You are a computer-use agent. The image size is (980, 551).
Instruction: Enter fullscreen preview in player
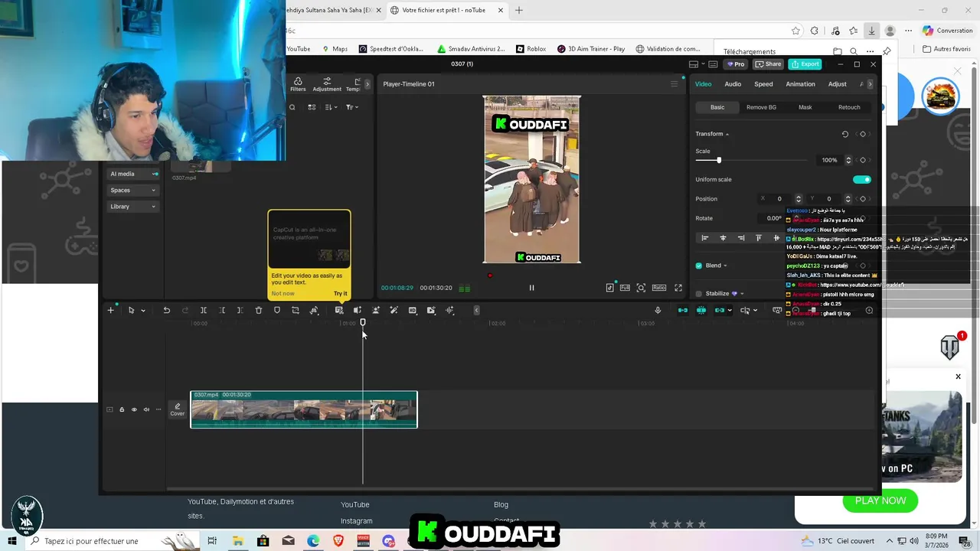pos(678,288)
